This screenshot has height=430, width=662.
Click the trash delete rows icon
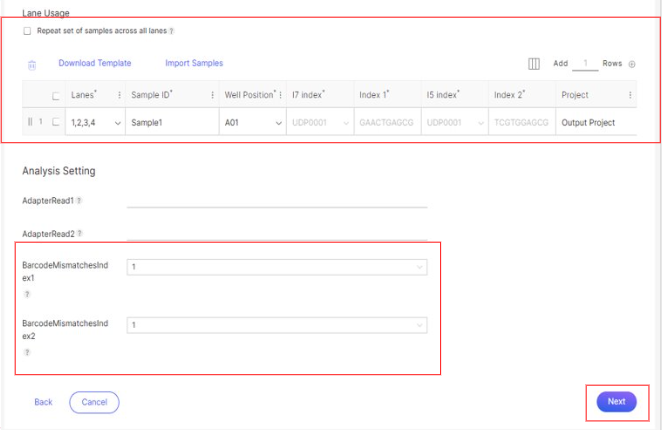pos(31,65)
